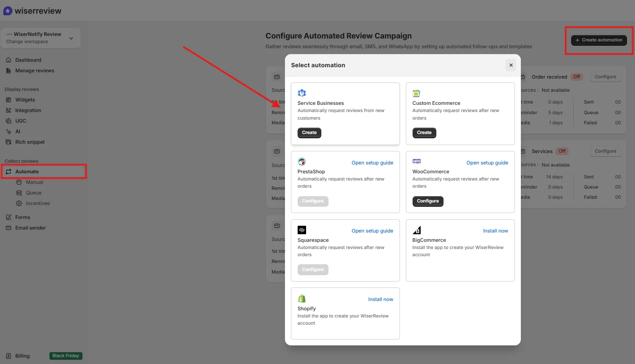Close the Select automation modal
The image size is (635, 364).
pos(511,65)
